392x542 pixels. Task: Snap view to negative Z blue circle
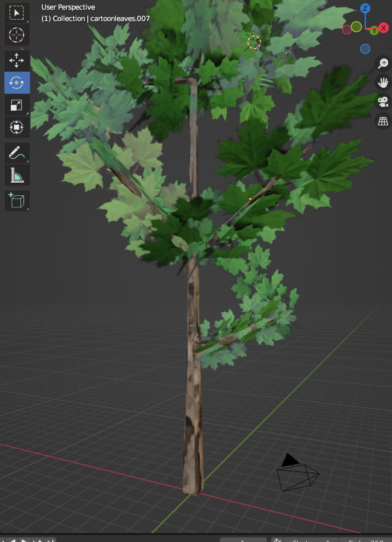(x=365, y=49)
